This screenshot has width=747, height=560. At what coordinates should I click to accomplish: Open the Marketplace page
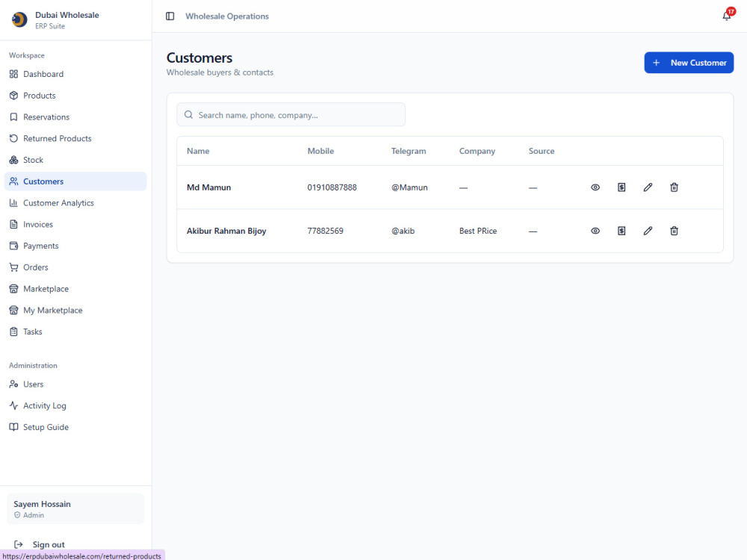(75, 288)
